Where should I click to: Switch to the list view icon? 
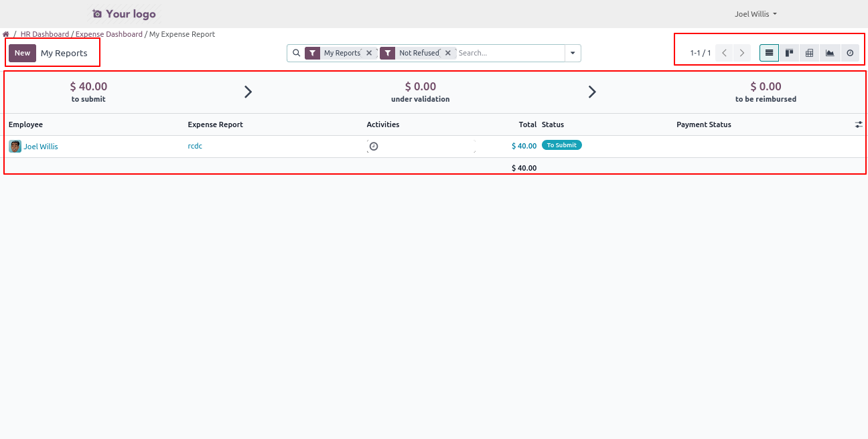tap(769, 53)
